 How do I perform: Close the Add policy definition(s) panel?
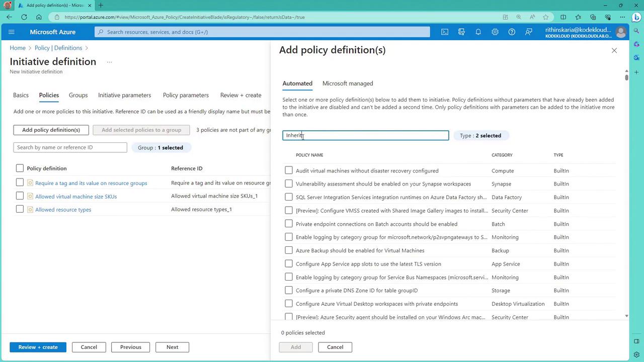[x=614, y=50]
